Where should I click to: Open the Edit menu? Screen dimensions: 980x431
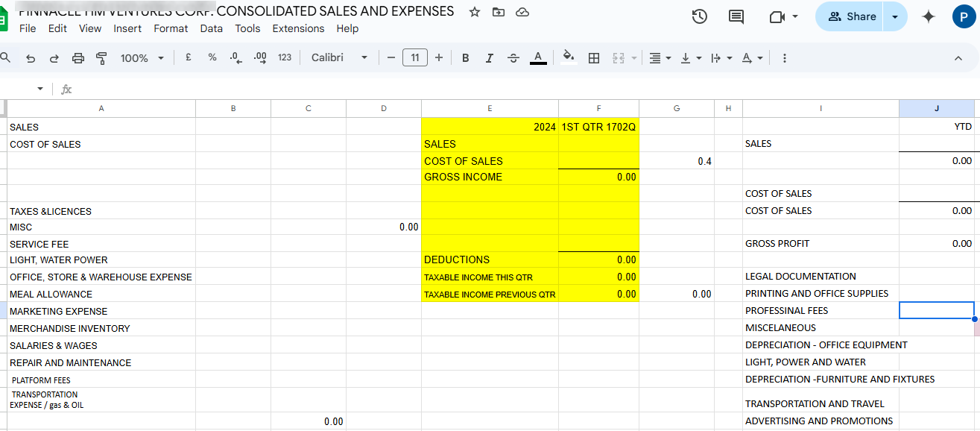[x=57, y=28]
